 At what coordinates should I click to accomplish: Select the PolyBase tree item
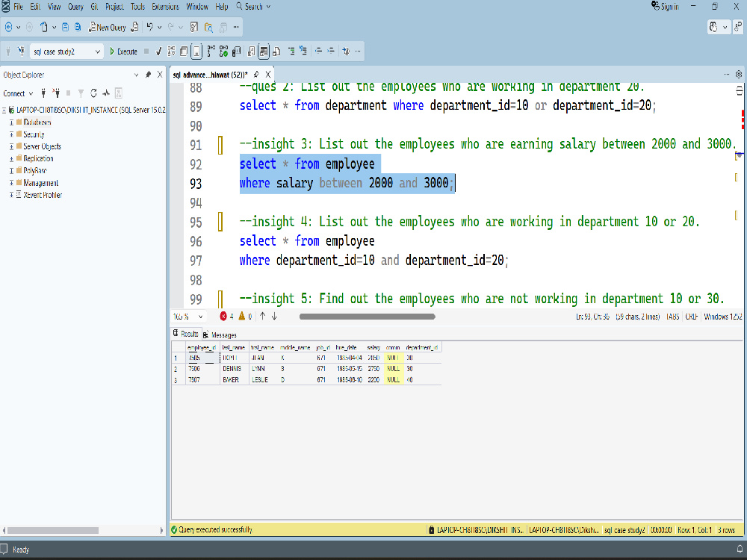pyautogui.click(x=35, y=170)
